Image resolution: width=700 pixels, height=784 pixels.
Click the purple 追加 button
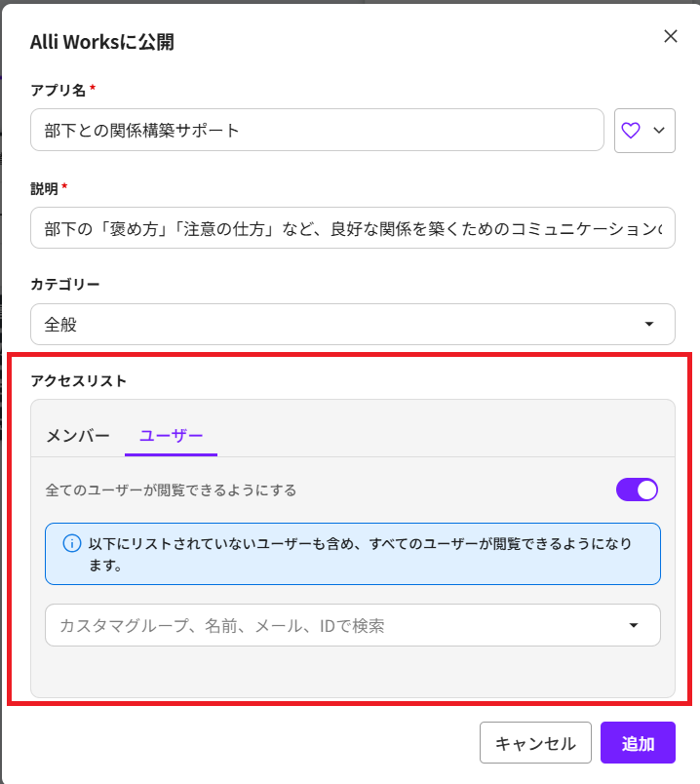638,743
